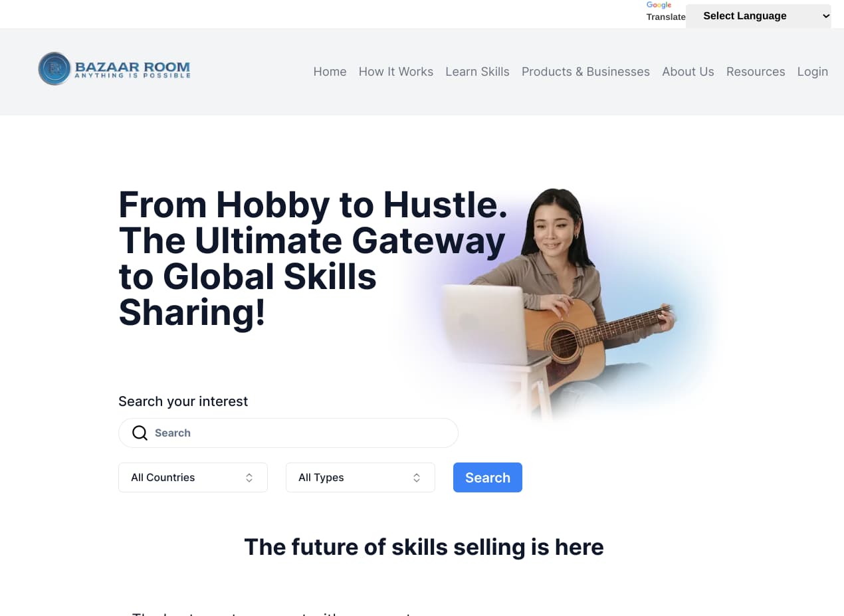Image resolution: width=844 pixels, height=616 pixels.
Task: Click the All Types up-down chevron icon
Action: click(417, 478)
